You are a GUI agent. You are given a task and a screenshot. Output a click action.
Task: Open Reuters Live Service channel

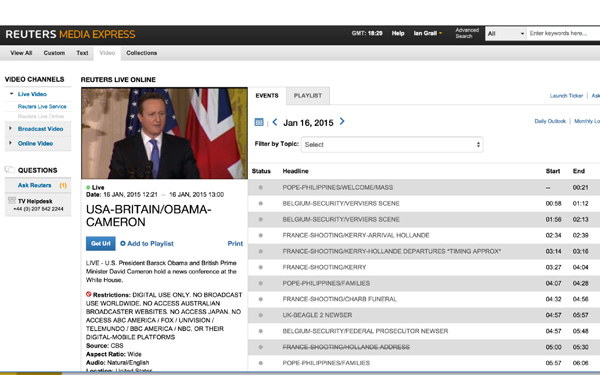point(42,106)
